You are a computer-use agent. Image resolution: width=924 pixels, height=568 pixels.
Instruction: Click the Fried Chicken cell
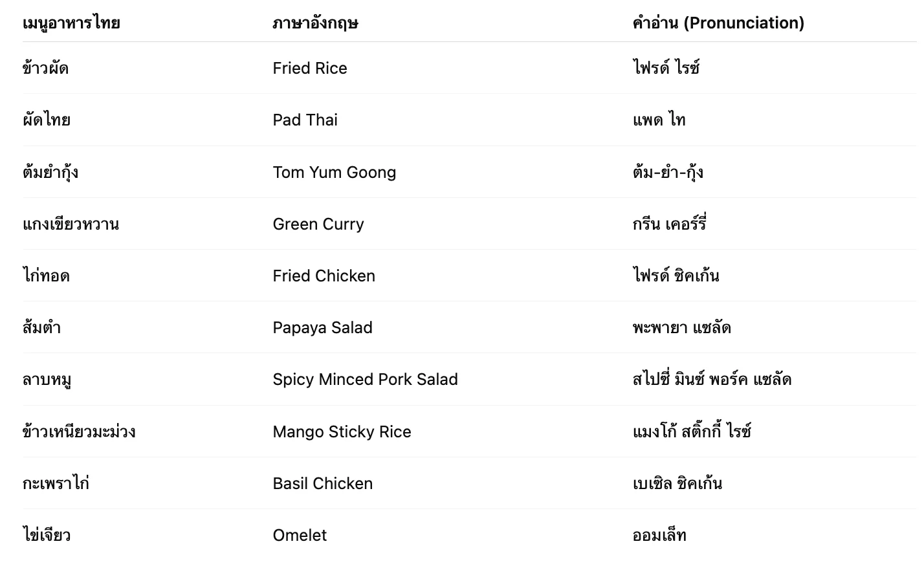(x=324, y=276)
